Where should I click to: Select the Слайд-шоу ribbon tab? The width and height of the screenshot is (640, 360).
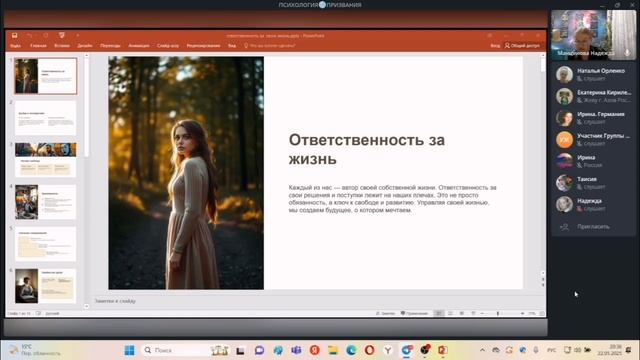[x=168, y=46]
